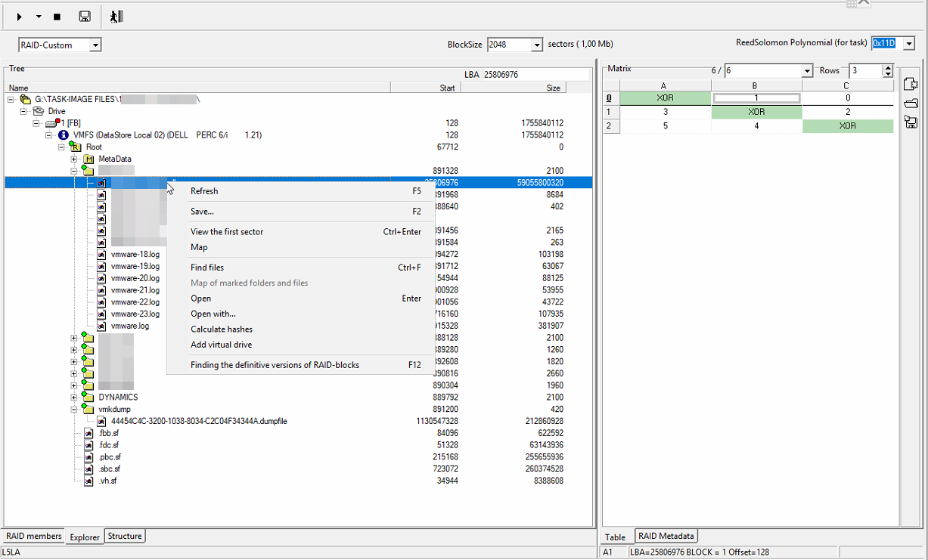Switch to the Table tab
This screenshot has width=928, height=560.
coord(616,537)
